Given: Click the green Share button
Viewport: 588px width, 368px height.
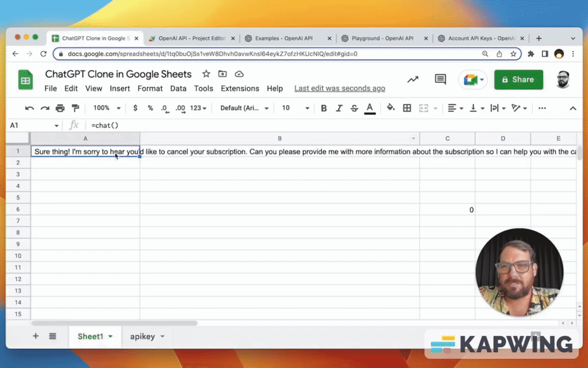Looking at the screenshot, I should pos(519,80).
